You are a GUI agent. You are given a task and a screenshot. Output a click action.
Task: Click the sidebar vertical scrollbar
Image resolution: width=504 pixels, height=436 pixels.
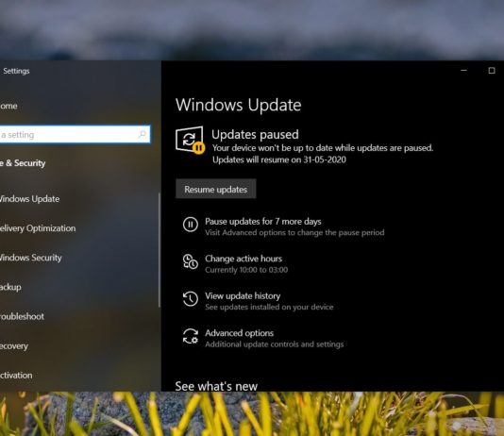point(160,250)
